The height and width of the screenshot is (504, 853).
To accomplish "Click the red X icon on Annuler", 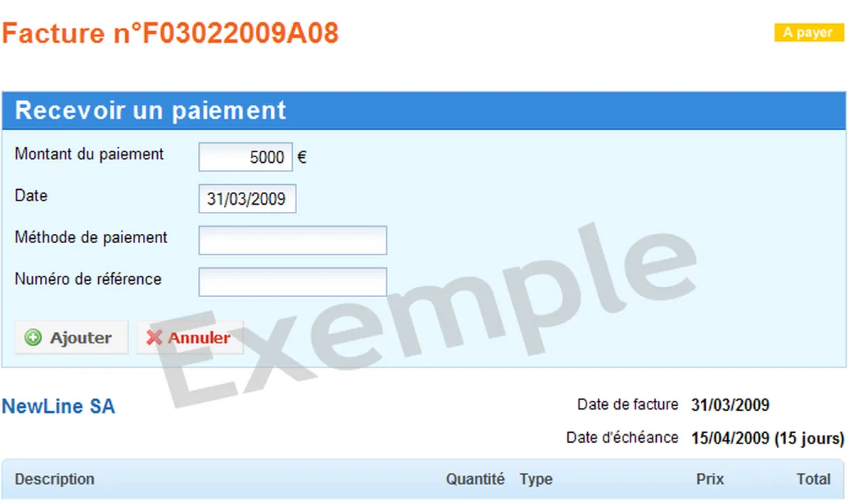I will click(x=154, y=338).
